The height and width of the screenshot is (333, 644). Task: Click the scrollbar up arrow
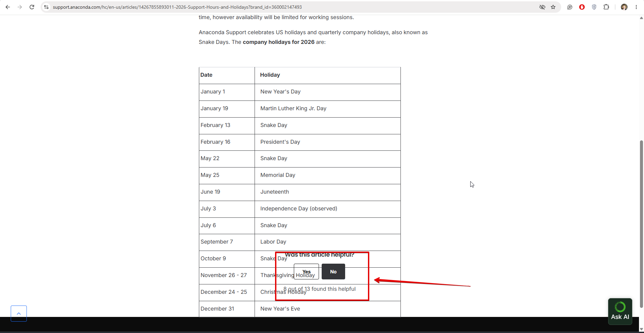[x=641, y=18]
